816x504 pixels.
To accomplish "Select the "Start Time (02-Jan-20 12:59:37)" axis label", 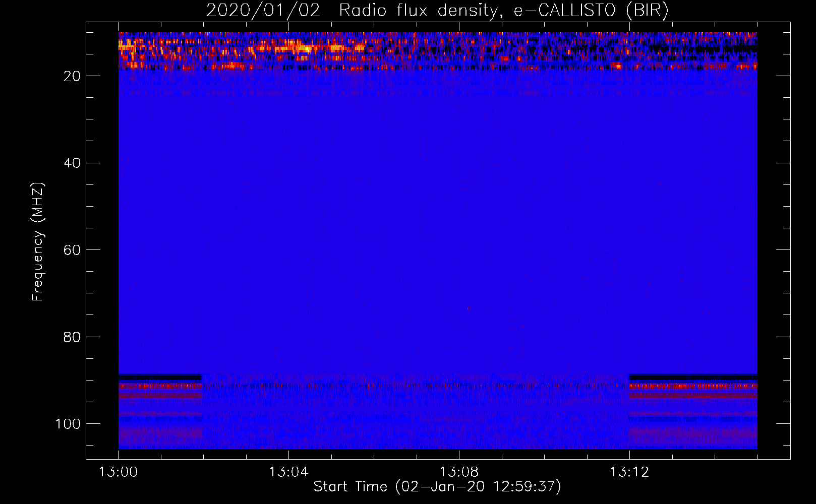I will click(437, 487).
